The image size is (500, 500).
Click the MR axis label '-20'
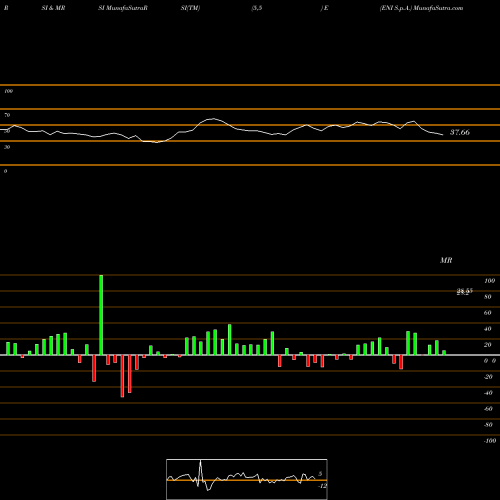click(x=488, y=377)
